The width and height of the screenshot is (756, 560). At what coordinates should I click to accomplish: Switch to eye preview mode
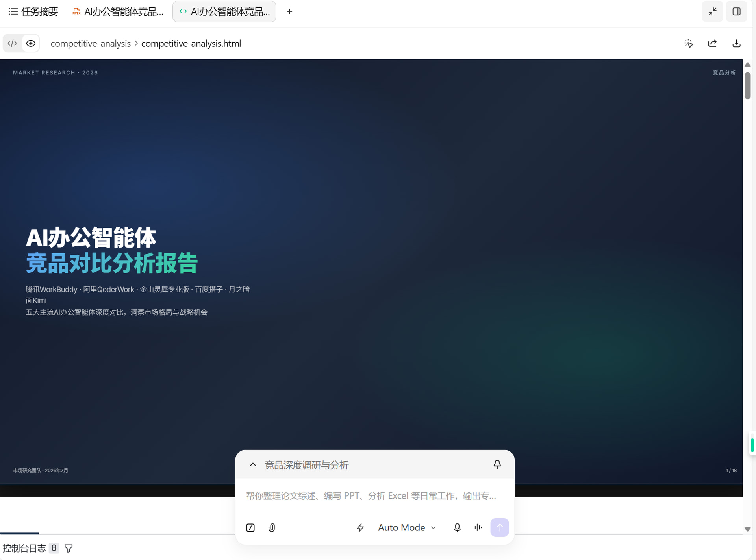point(31,43)
